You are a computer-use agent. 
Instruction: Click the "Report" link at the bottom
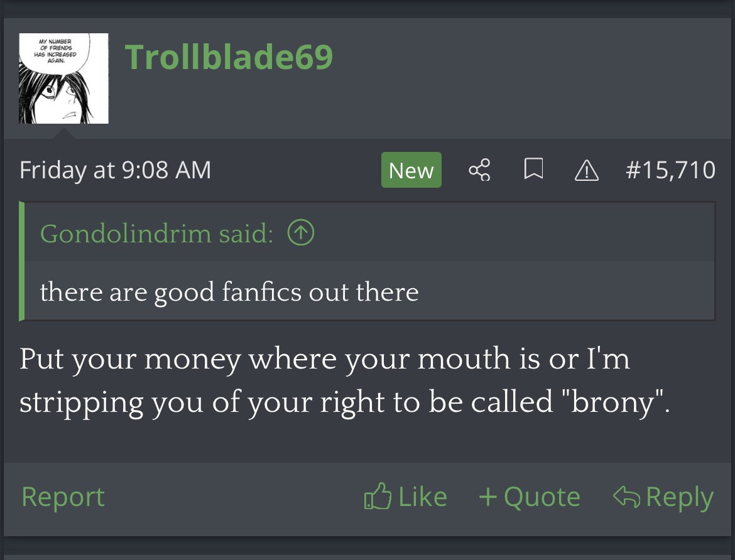(x=63, y=497)
